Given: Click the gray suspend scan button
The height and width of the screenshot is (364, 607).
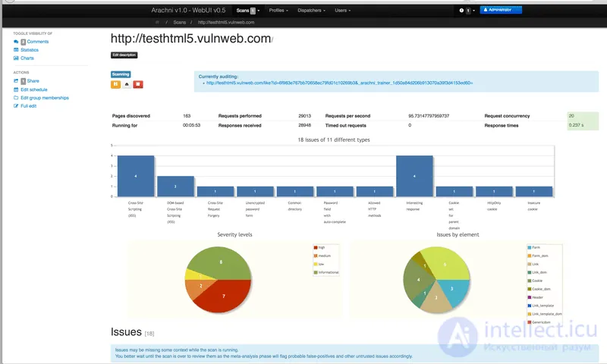Looking at the screenshot, I should (127, 84).
